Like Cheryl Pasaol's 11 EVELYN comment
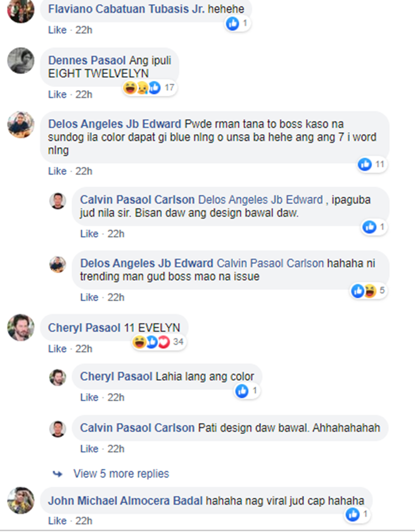415x532 pixels. point(57,349)
